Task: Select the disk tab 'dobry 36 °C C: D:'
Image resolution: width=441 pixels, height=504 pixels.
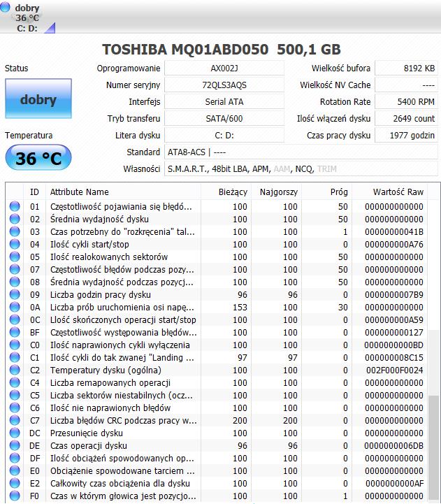Action: click(x=28, y=17)
